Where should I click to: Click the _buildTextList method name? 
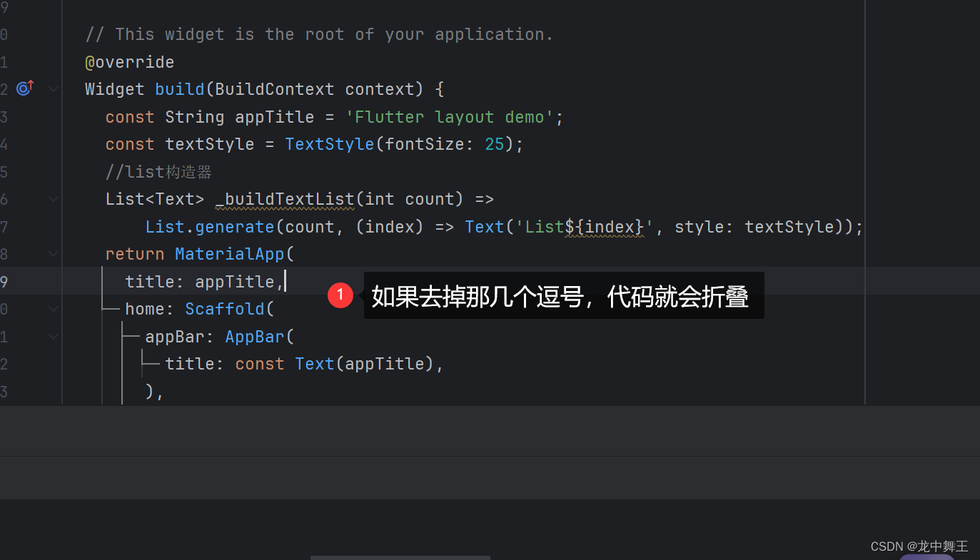pyautogui.click(x=285, y=199)
